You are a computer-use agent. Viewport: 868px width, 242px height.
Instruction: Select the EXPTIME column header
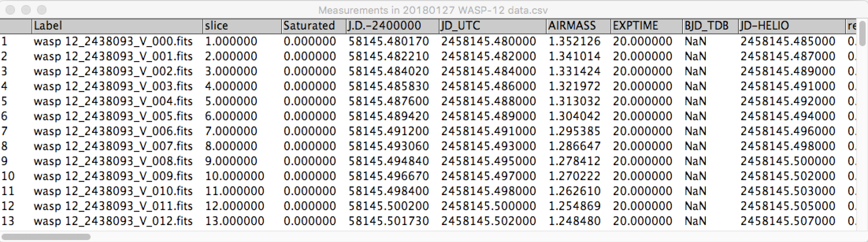point(645,26)
